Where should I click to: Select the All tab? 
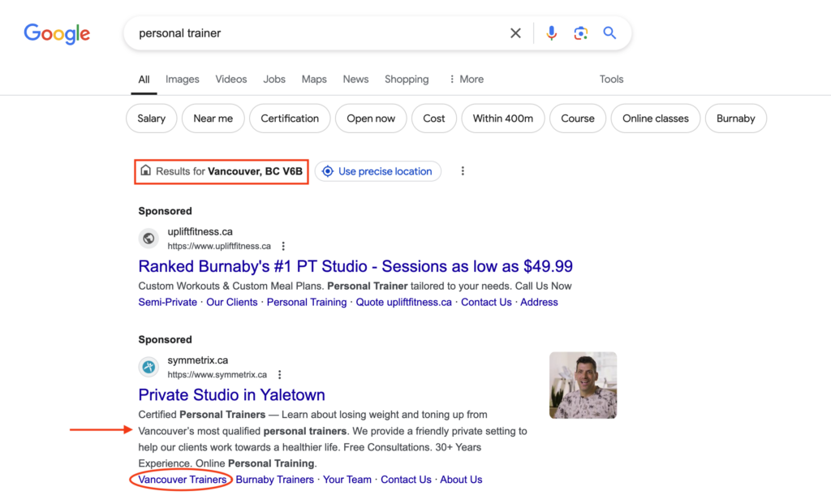(x=144, y=80)
